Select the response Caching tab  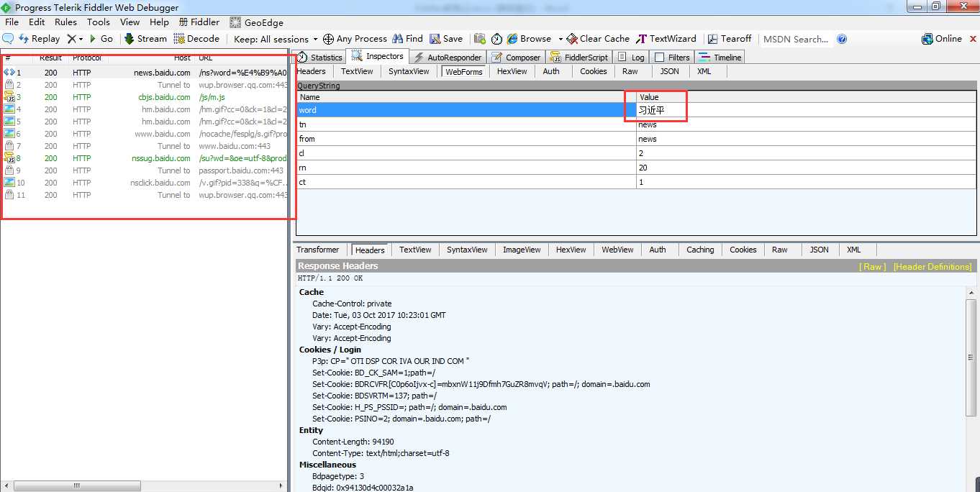point(699,250)
